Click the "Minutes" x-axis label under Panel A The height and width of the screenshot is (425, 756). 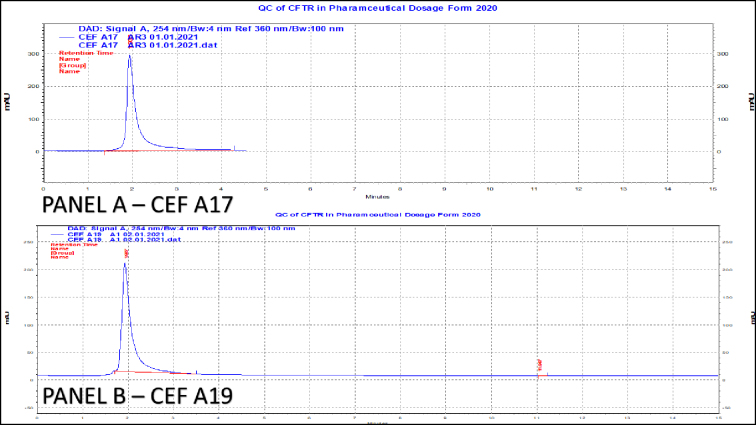click(377, 197)
